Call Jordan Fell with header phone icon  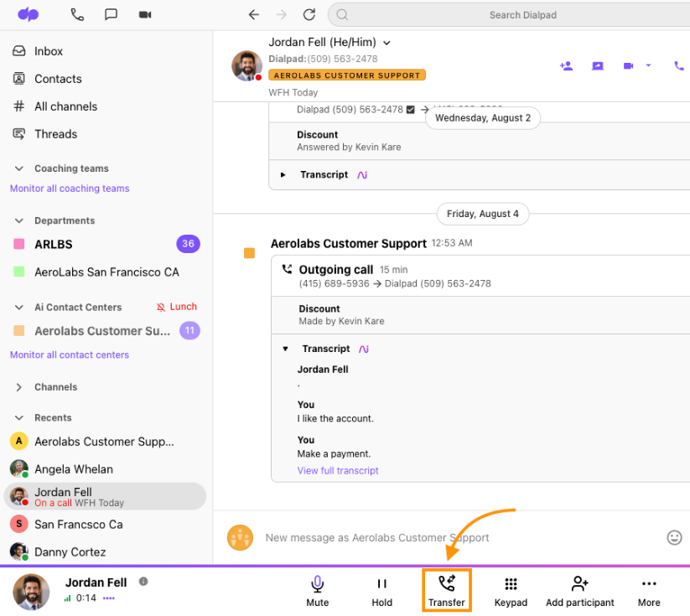point(679,66)
